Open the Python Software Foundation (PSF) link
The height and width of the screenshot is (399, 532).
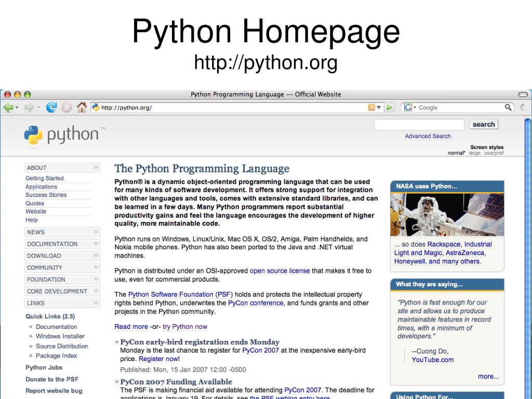[x=180, y=295]
